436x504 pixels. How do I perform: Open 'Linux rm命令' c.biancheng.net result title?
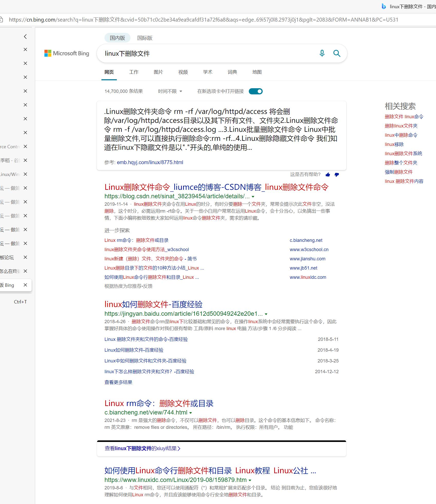[x=159, y=403]
